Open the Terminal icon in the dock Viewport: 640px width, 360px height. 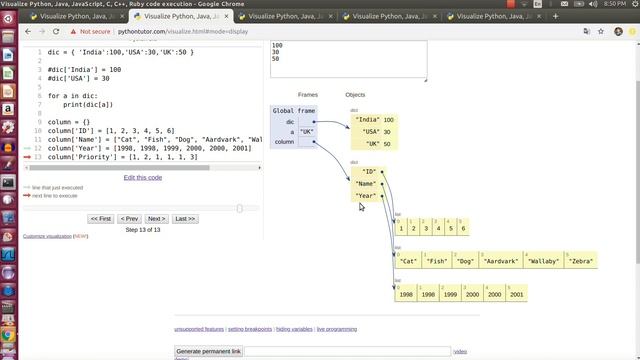[x=8, y=182]
